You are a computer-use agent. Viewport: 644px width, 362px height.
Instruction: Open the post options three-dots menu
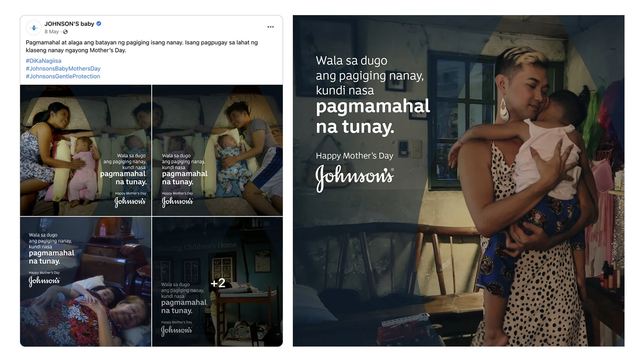[271, 27]
